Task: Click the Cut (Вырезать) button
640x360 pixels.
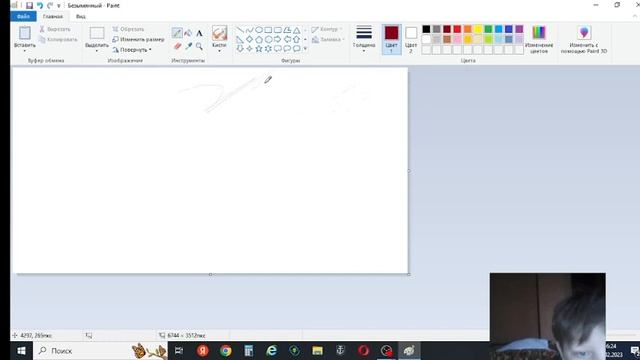Action: [55, 29]
